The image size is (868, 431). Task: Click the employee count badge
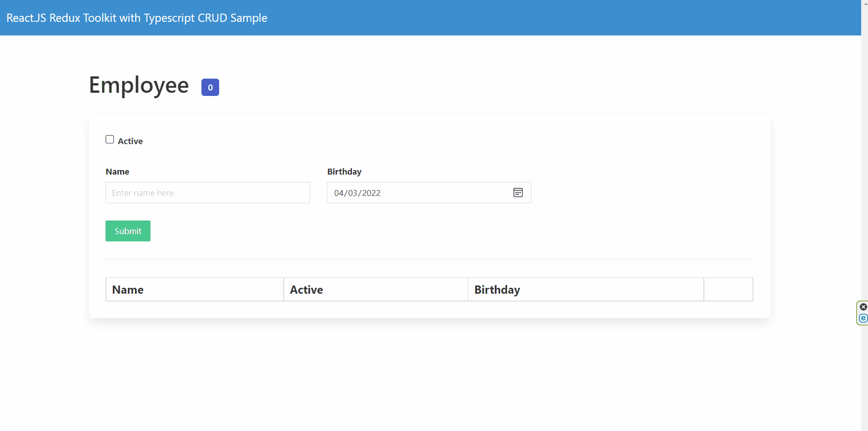(x=210, y=87)
